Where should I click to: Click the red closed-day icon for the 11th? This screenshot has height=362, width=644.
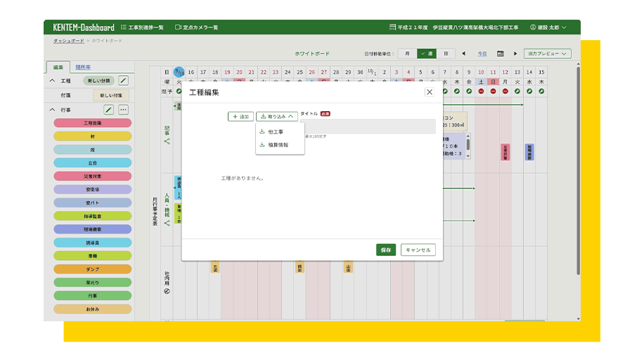[x=494, y=91]
